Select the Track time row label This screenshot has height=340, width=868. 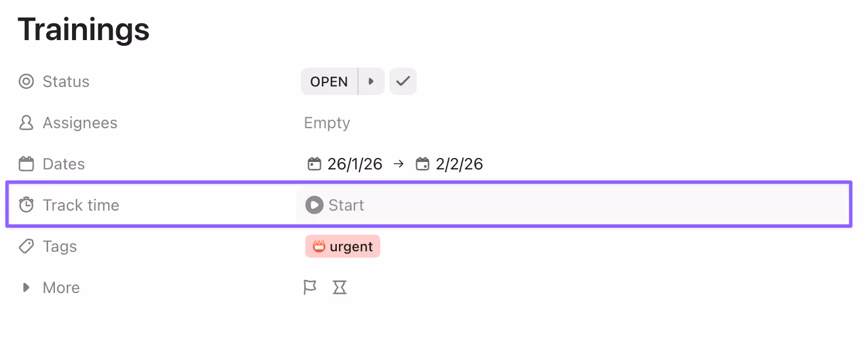[81, 205]
